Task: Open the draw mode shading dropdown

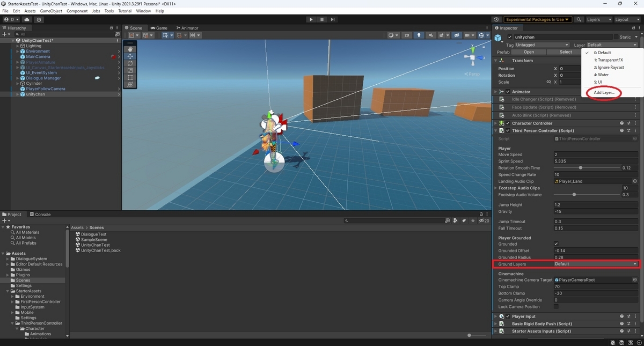Action: point(393,35)
